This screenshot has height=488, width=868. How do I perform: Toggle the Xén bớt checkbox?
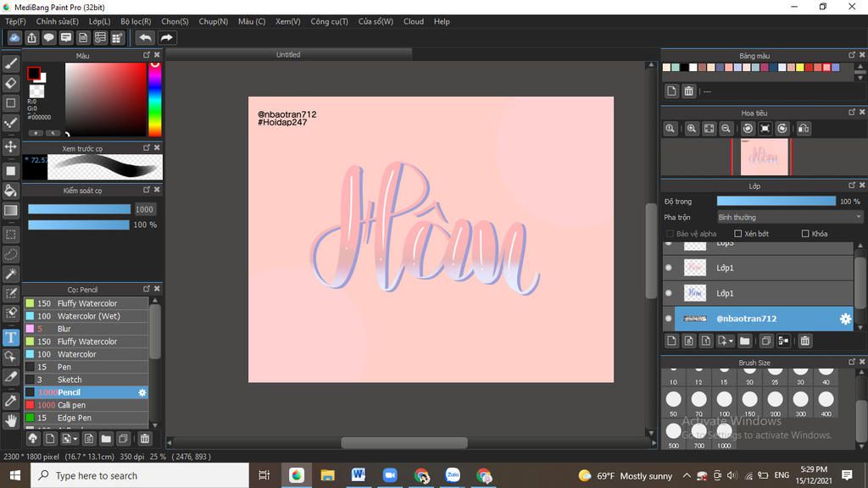738,234
